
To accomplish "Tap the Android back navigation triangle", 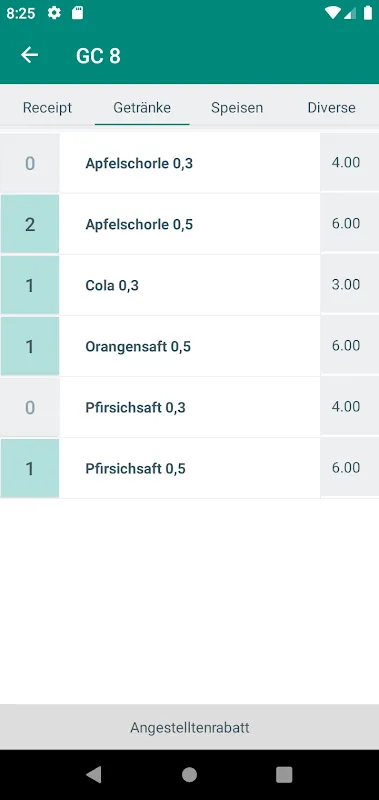I will tap(94, 774).
